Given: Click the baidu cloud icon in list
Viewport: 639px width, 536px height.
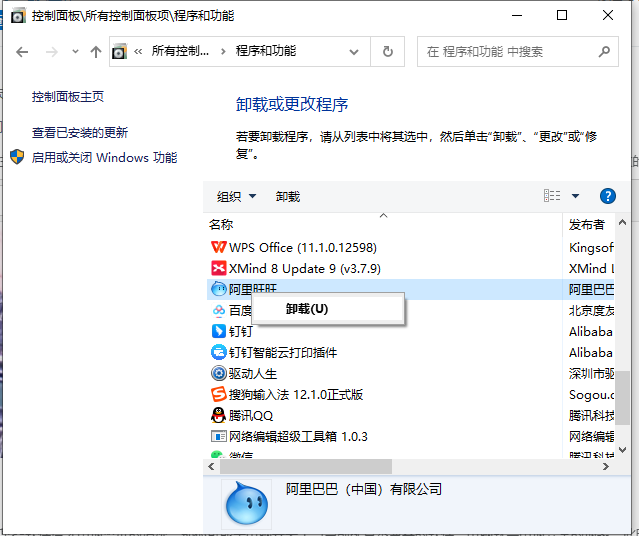Looking at the screenshot, I should click(x=218, y=311).
